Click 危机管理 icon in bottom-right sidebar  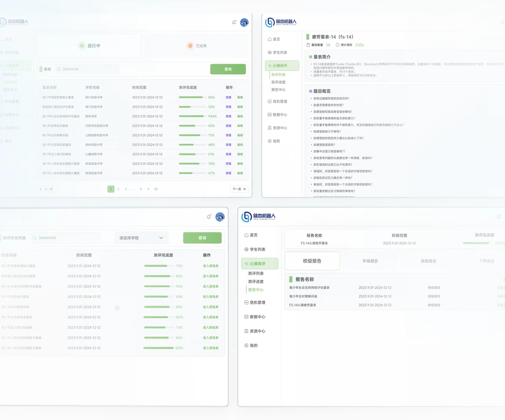pyautogui.click(x=246, y=303)
